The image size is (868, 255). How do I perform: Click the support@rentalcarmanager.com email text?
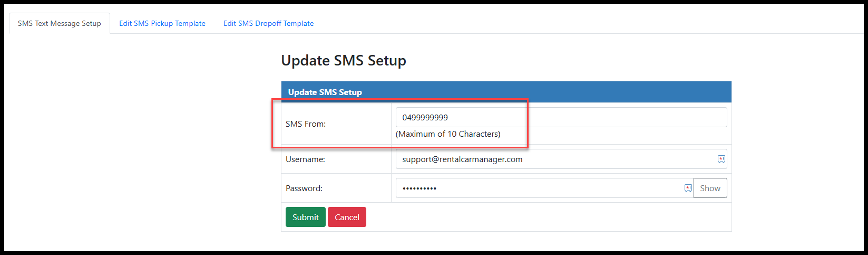pyautogui.click(x=462, y=159)
